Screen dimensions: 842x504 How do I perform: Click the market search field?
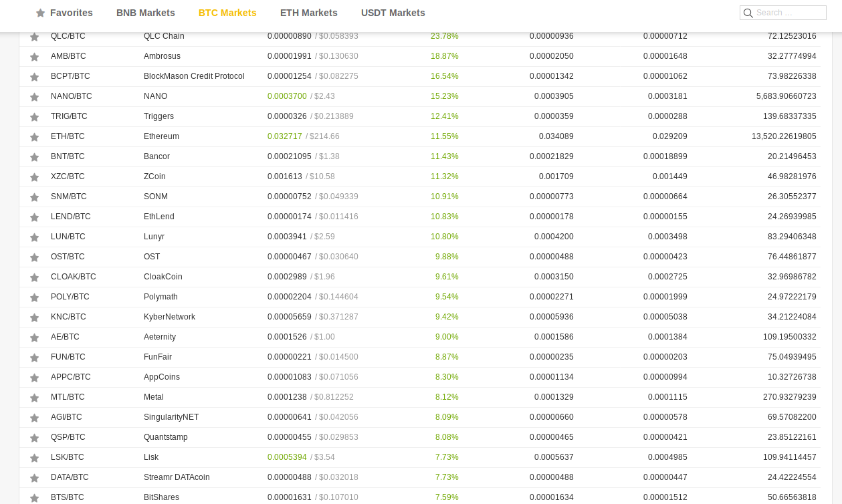click(783, 13)
